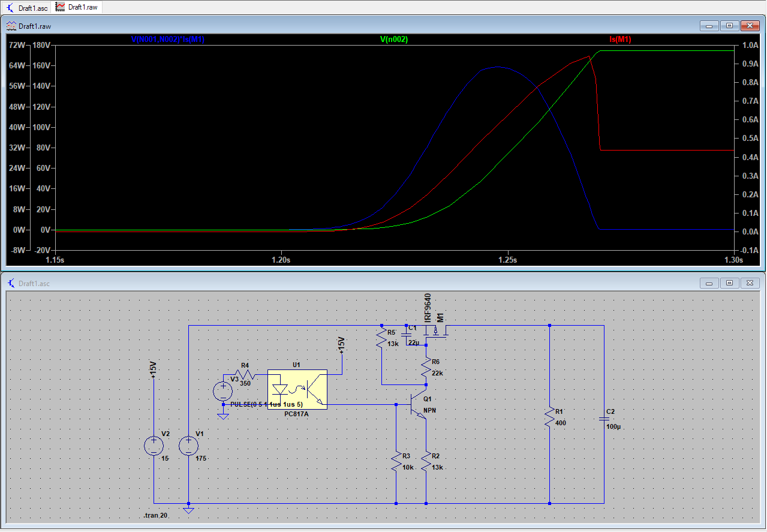Viewport: 767px width, 532px height.
Task: Click C2's 100µ value
Action: coord(613,427)
